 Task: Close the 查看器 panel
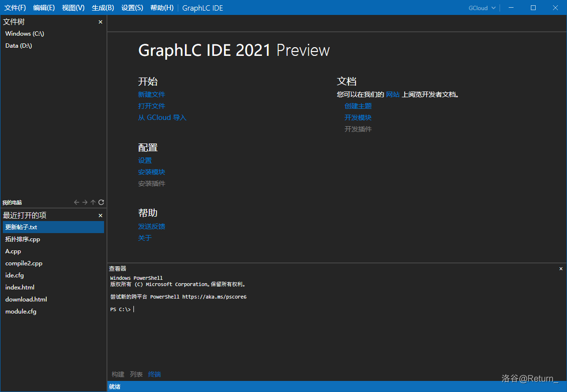[x=561, y=269]
